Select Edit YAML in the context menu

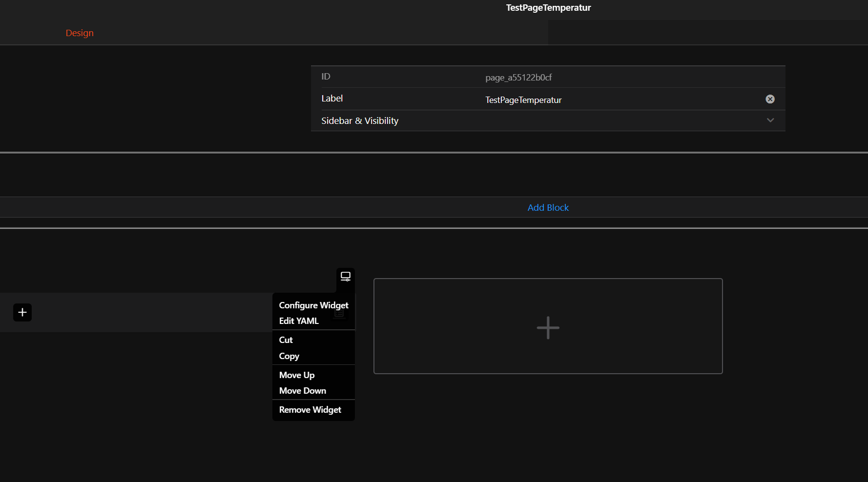coord(299,321)
